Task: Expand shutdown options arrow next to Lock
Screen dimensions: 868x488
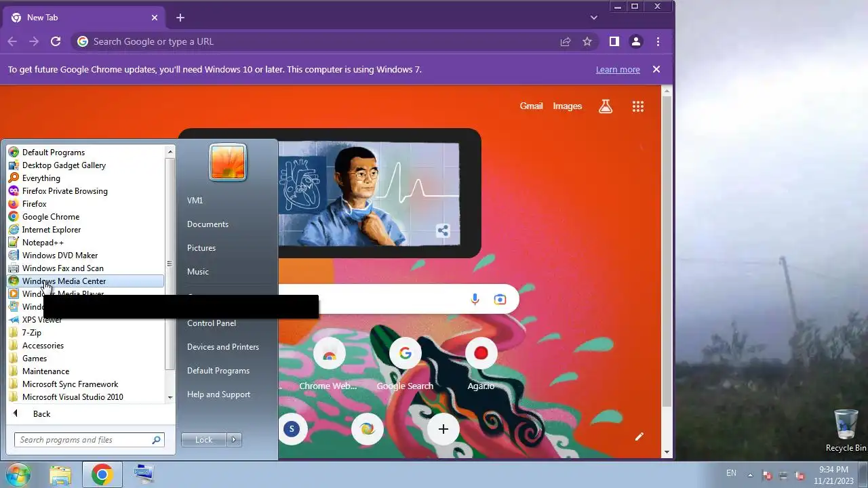Action: pos(234,440)
